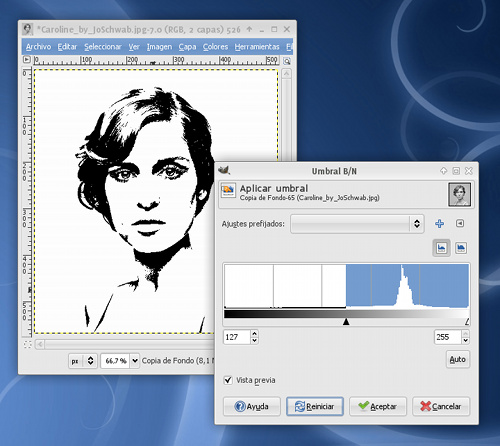Viewport: 500px width, 446px height.
Task: Click the horizontal ruler at 300
Action: (179, 60)
